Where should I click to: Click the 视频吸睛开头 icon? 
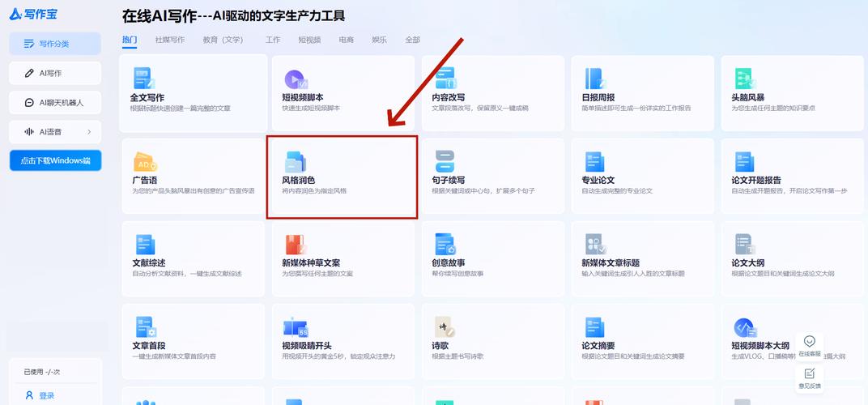tap(296, 327)
